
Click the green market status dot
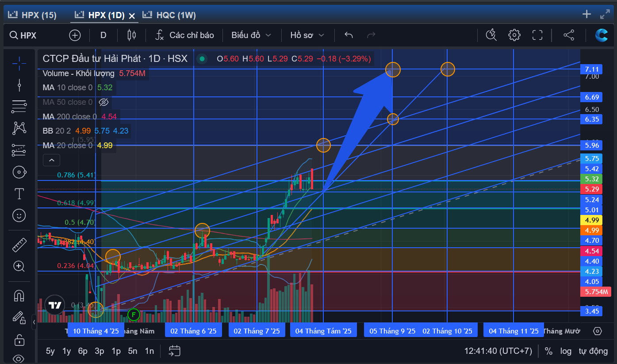click(x=202, y=58)
